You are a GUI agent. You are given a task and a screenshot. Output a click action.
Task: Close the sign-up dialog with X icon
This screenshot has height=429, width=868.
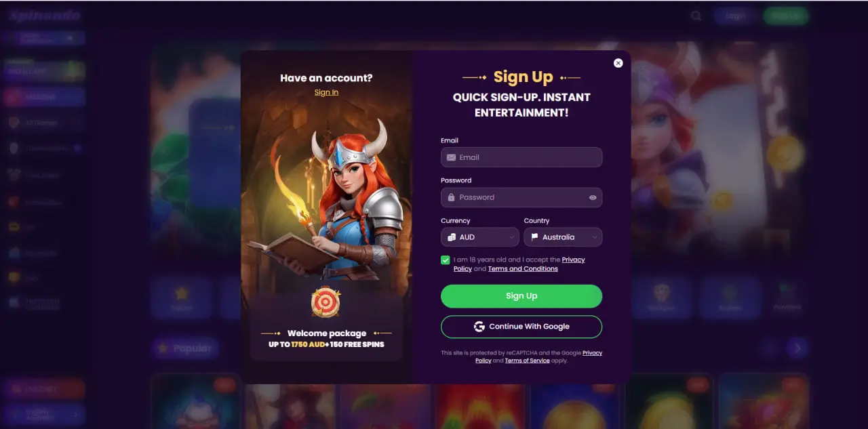[x=618, y=63]
